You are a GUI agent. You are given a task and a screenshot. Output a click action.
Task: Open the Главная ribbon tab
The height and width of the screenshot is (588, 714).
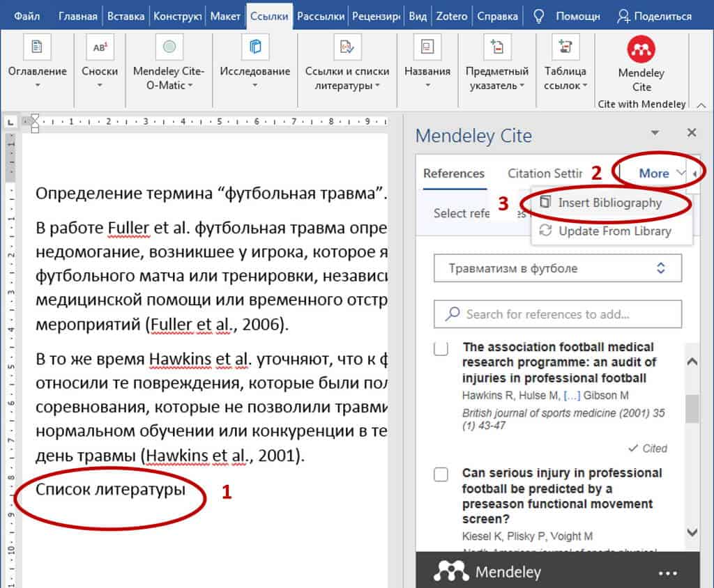coord(78,17)
